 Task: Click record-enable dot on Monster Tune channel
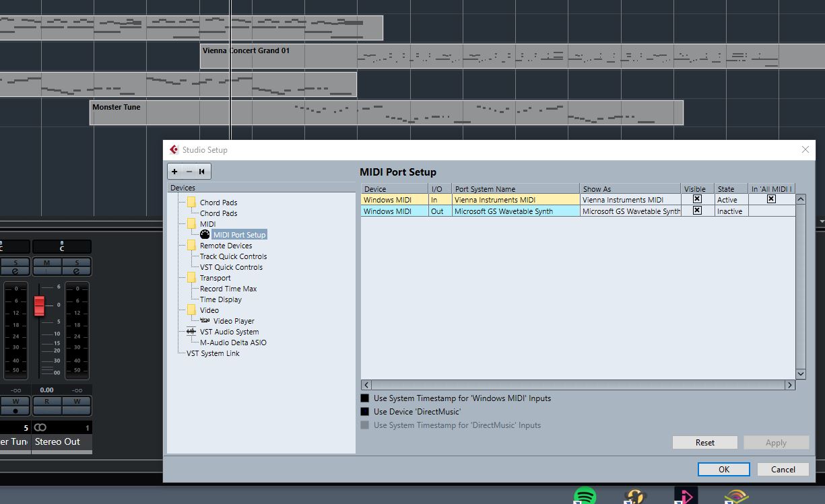[15, 410]
